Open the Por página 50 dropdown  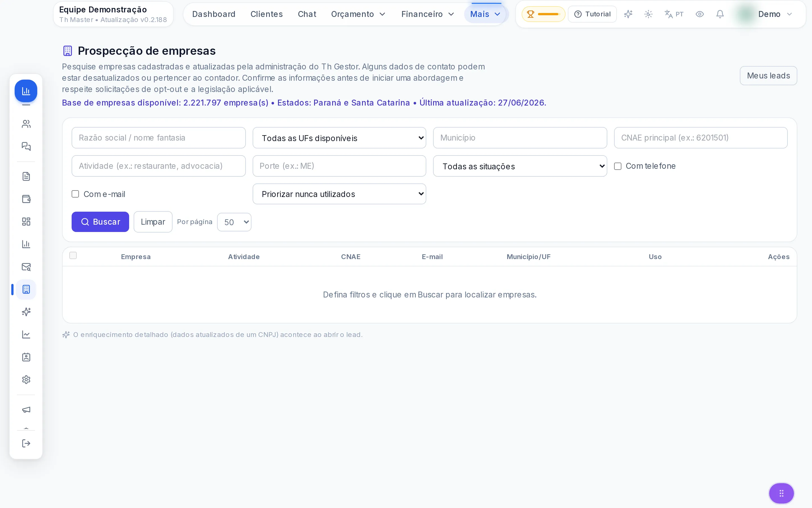click(x=234, y=222)
